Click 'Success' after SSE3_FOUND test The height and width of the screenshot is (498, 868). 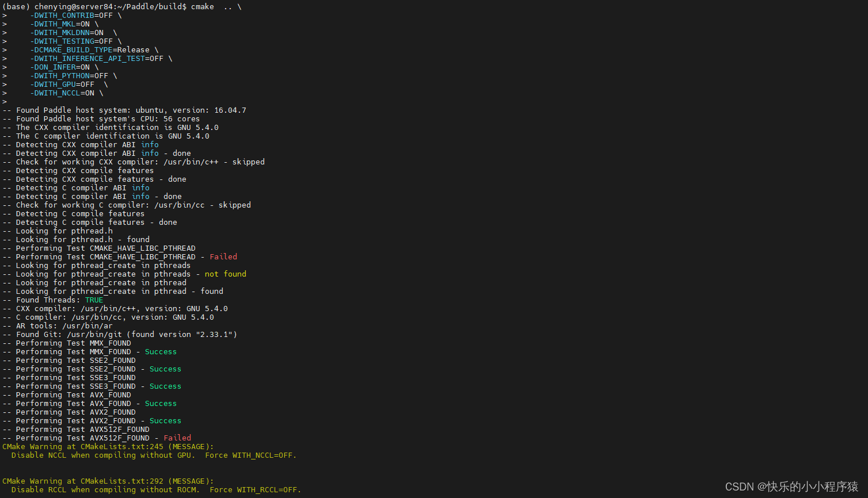pyautogui.click(x=166, y=386)
